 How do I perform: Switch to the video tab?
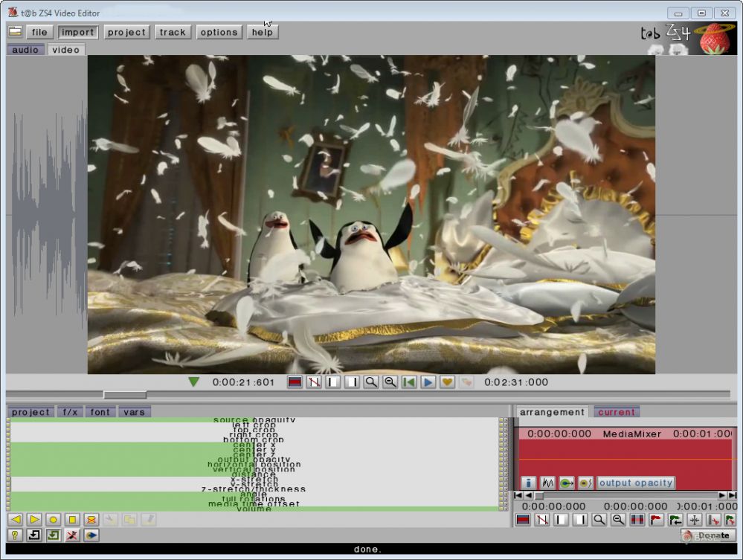[66, 50]
